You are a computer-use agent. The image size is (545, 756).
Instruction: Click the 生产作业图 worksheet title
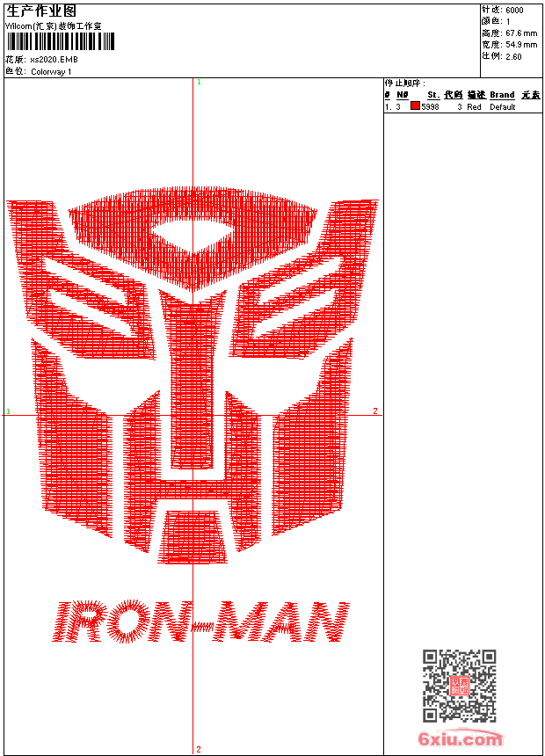pos(41,11)
